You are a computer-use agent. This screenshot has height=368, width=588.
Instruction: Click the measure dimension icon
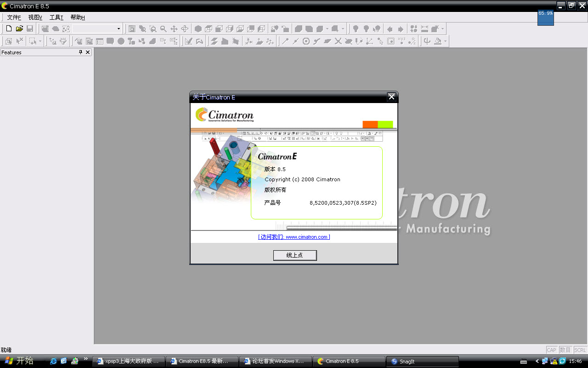424,29
